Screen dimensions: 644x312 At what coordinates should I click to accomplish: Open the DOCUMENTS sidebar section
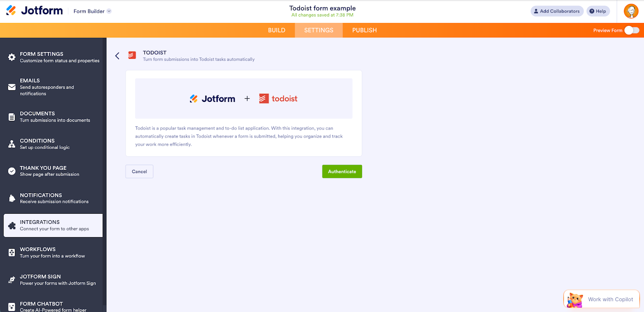pos(53,117)
